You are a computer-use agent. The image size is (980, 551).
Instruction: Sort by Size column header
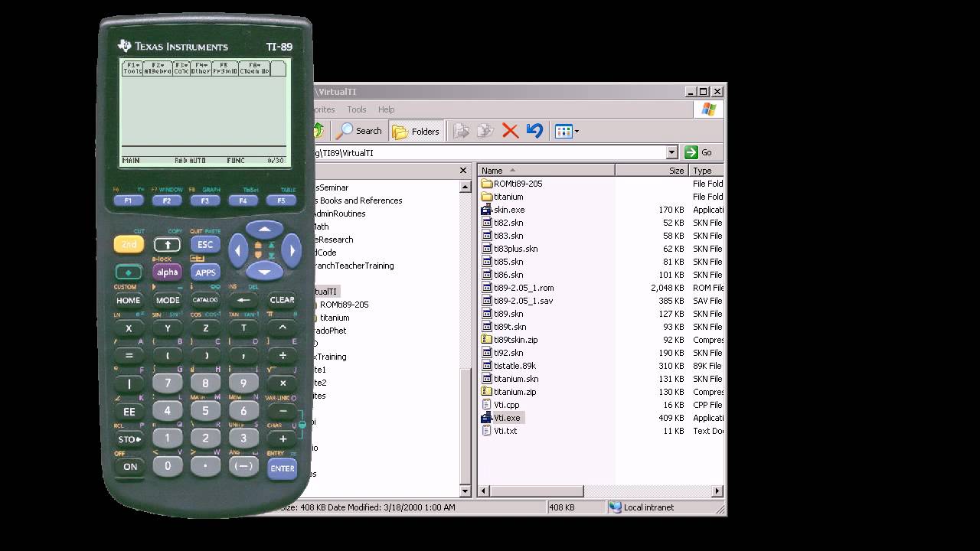(x=652, y=171)
